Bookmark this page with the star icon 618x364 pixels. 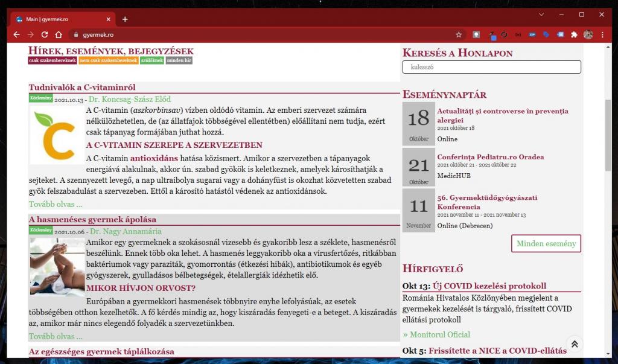click(x=459, y=35)
